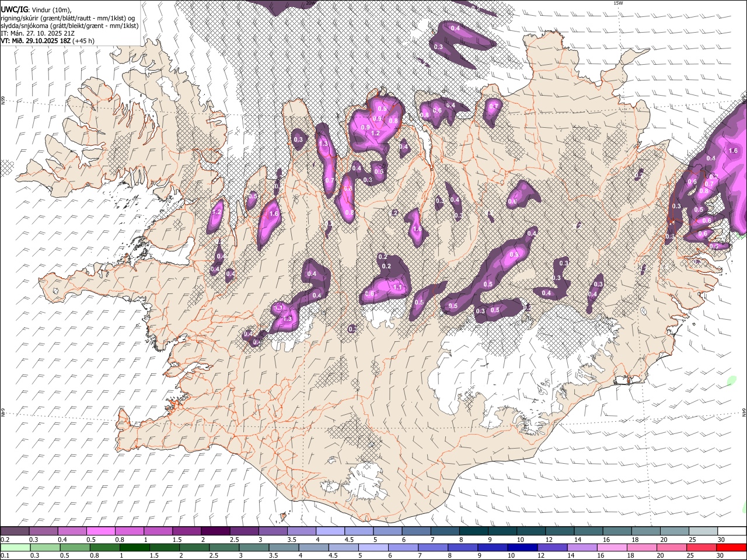Click the '1.1' snowfall value on the map
This screenshot has height=560, width=747.
click(x=398, y=287)
